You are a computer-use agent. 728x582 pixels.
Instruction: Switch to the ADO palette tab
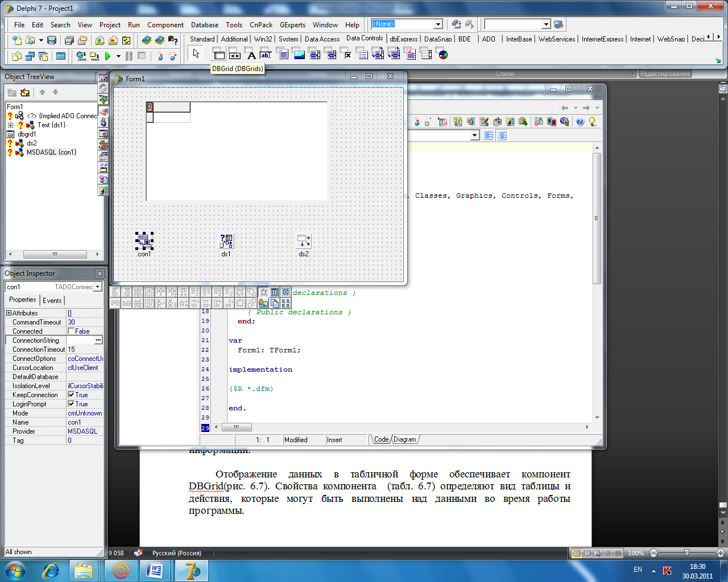tap(489, 39)
